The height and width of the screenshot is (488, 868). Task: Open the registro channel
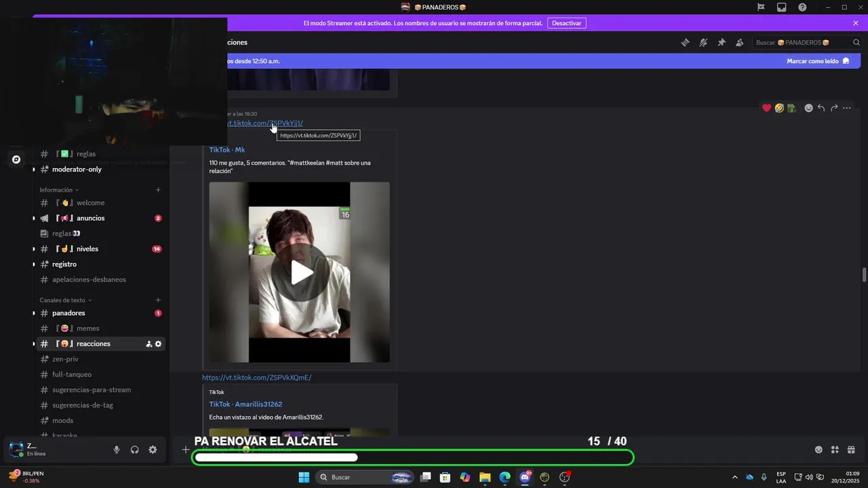[x=102, y=264]
